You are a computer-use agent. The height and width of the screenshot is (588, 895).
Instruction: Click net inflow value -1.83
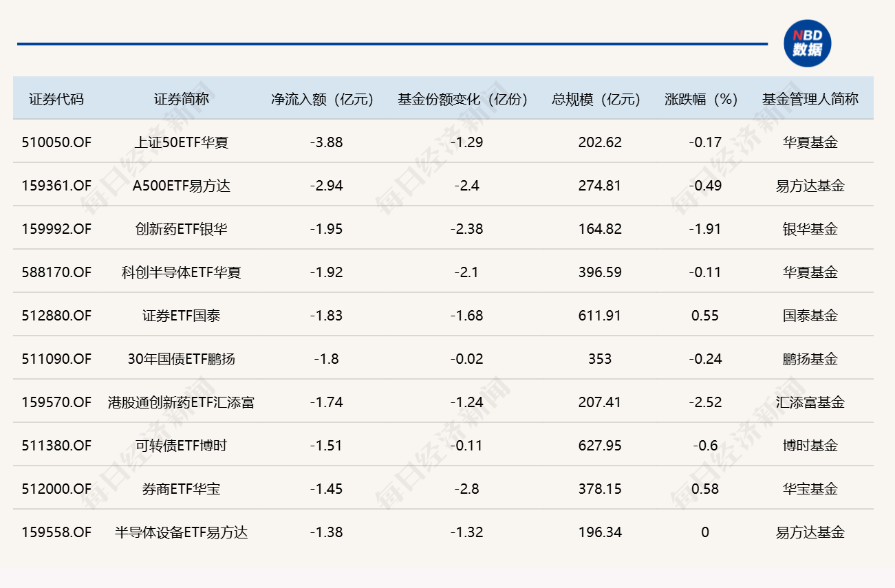[326, 316]
